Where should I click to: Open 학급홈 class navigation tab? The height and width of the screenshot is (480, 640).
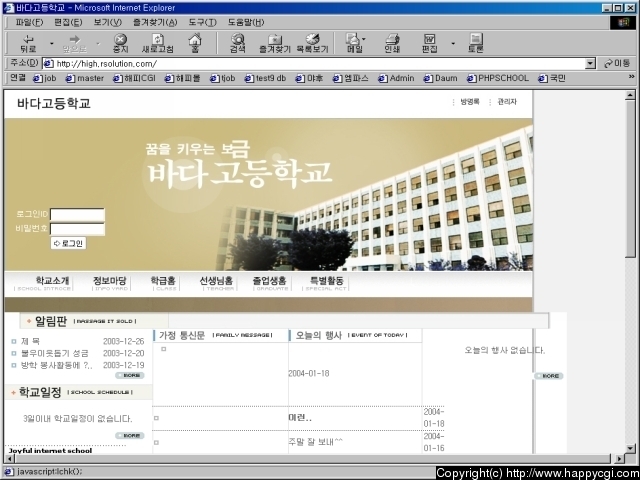163,283
